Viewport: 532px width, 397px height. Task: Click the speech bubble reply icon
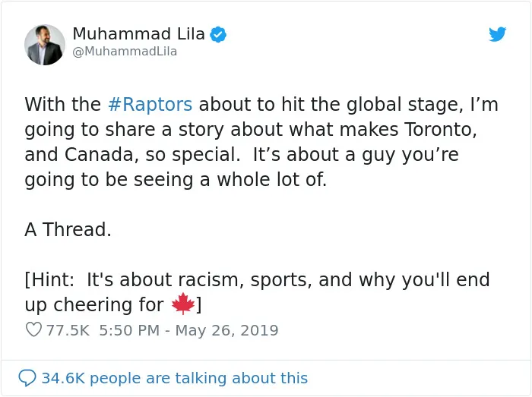(27, 378)
